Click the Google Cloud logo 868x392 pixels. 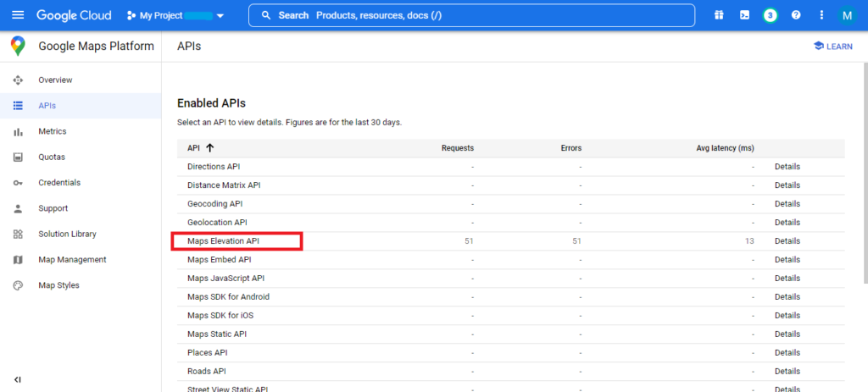coord(75,15)
